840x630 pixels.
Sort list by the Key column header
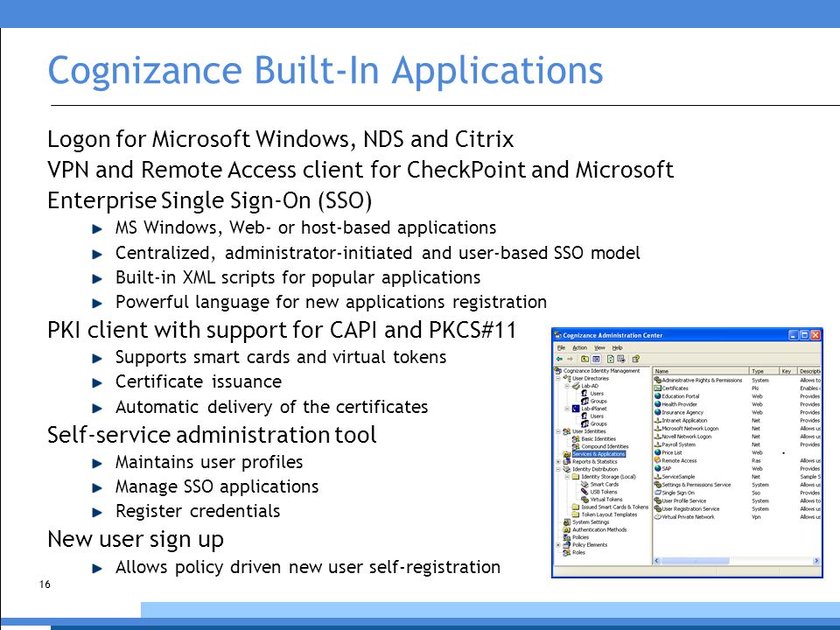click(x=787, y=371)
